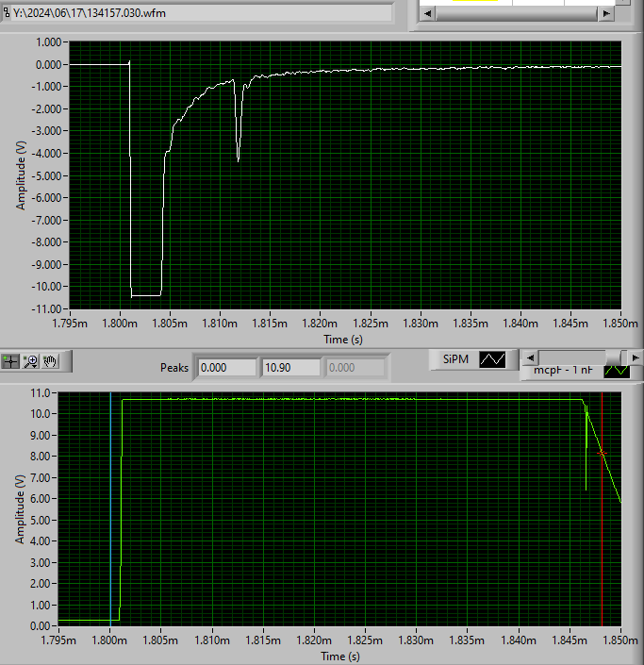This screenshot has height=665, width=644.
Task: Click the blue vertical cursor line
Action: click(x=110, y=509)
